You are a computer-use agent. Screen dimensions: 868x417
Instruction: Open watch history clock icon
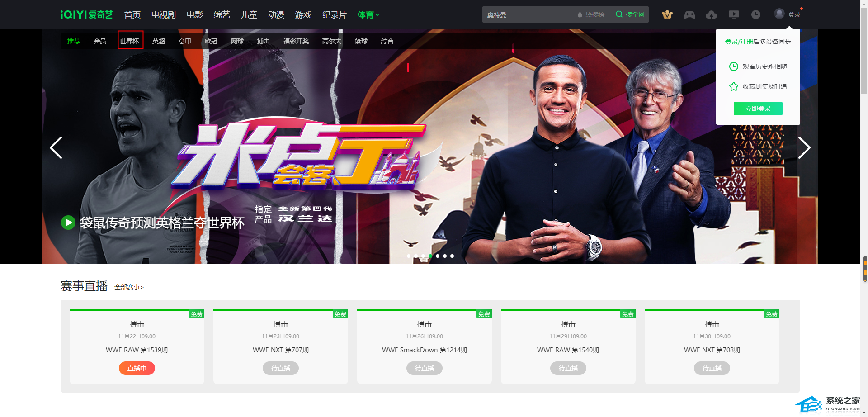(756, 14)
